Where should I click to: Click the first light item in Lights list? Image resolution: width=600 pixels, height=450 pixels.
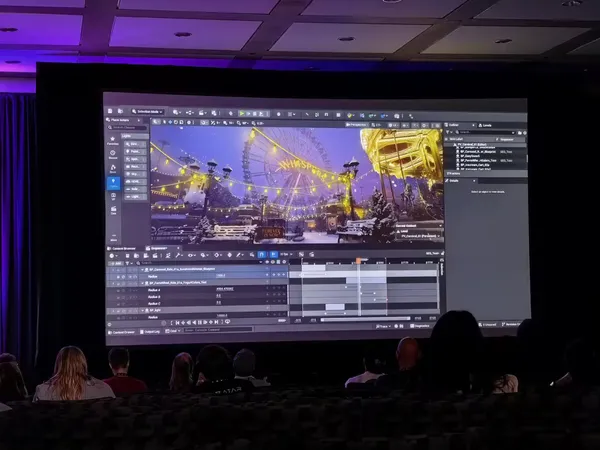135,144
